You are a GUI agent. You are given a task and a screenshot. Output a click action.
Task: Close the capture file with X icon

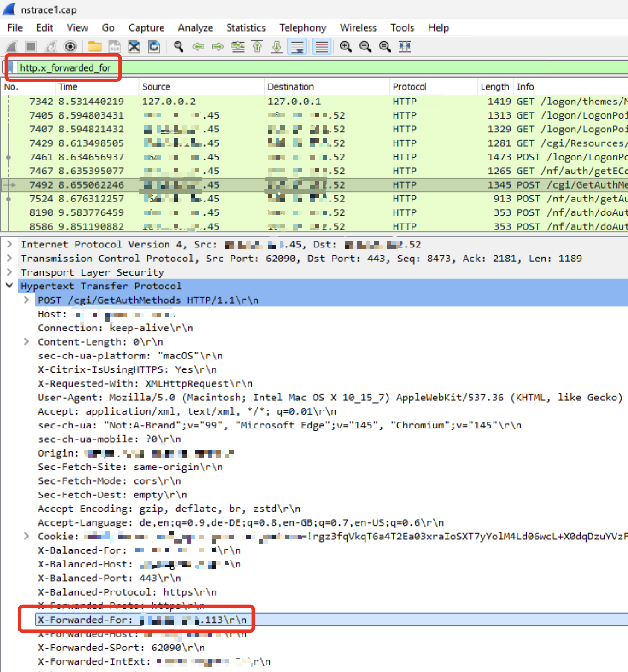tap(134, 47)
